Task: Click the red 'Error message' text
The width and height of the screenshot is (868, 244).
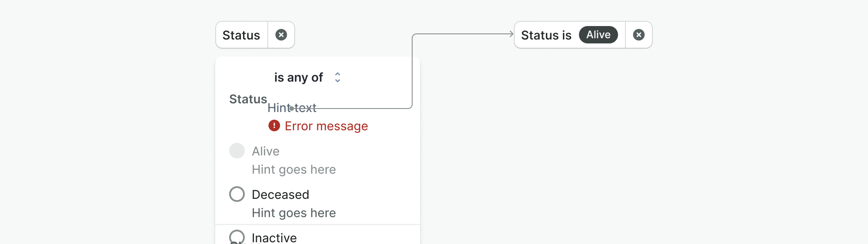Action: coord(326,126)
